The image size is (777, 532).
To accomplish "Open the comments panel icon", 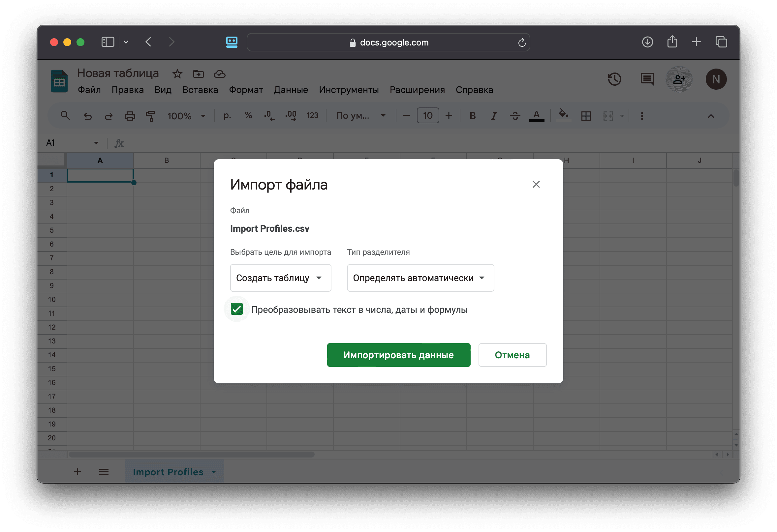I will (647, 79).
